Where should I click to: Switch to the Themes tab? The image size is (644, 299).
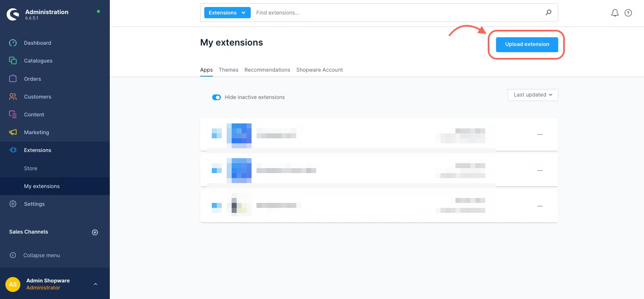click(x=229, y=70)
